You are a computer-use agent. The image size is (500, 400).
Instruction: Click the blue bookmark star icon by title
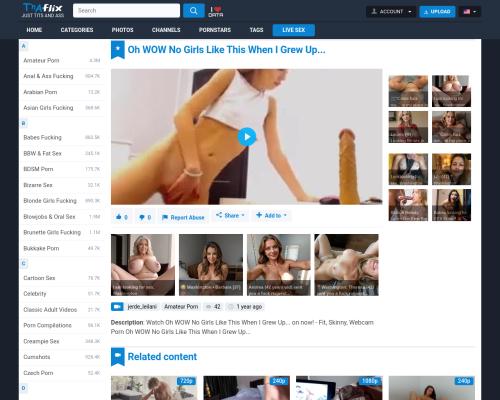pyautogui.click(x=118, y=50)
